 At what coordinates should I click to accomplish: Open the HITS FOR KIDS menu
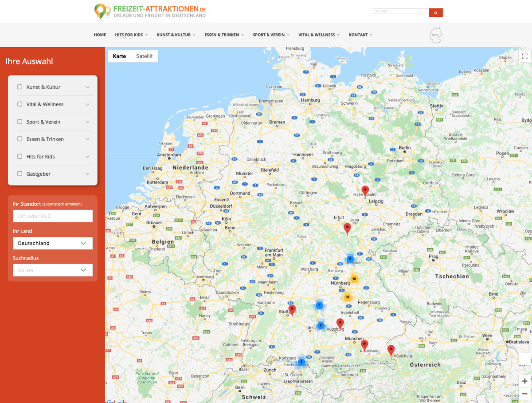click(x=131, y=35)
